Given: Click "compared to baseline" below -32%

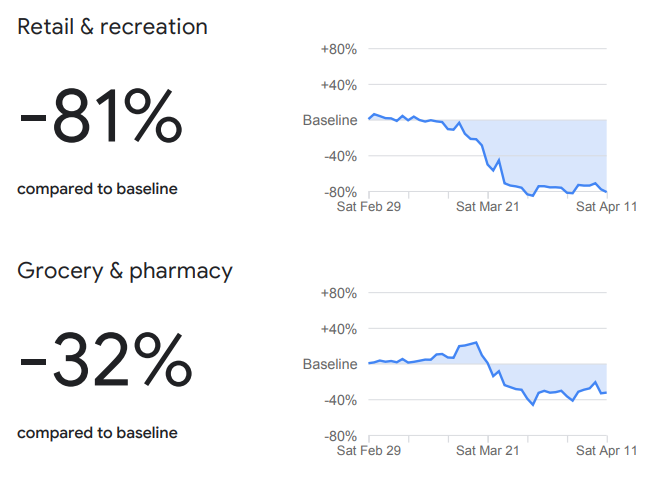Looking at the screenshot, I should [97, 433].
